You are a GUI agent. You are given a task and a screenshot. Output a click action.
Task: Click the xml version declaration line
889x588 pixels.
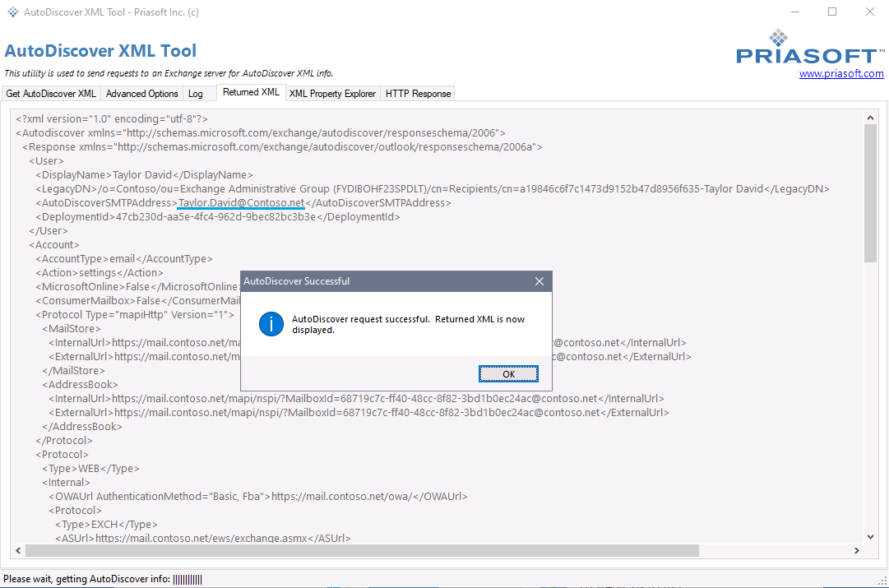(112, 119)
